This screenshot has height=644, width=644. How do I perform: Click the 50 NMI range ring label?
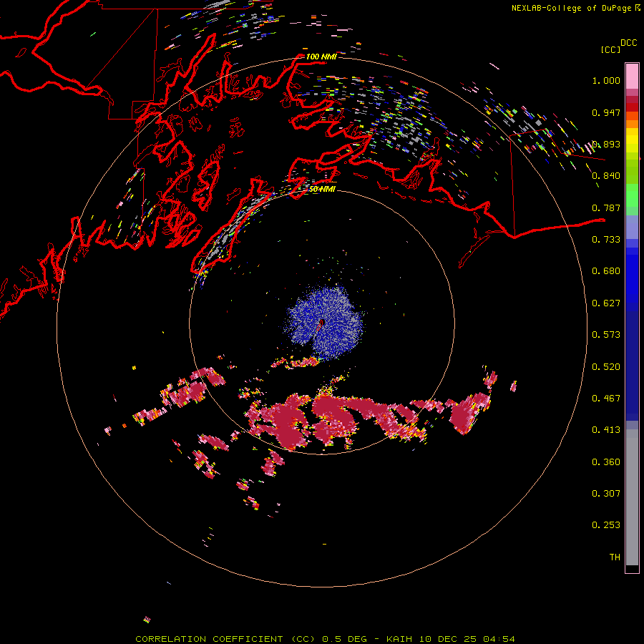322,189
